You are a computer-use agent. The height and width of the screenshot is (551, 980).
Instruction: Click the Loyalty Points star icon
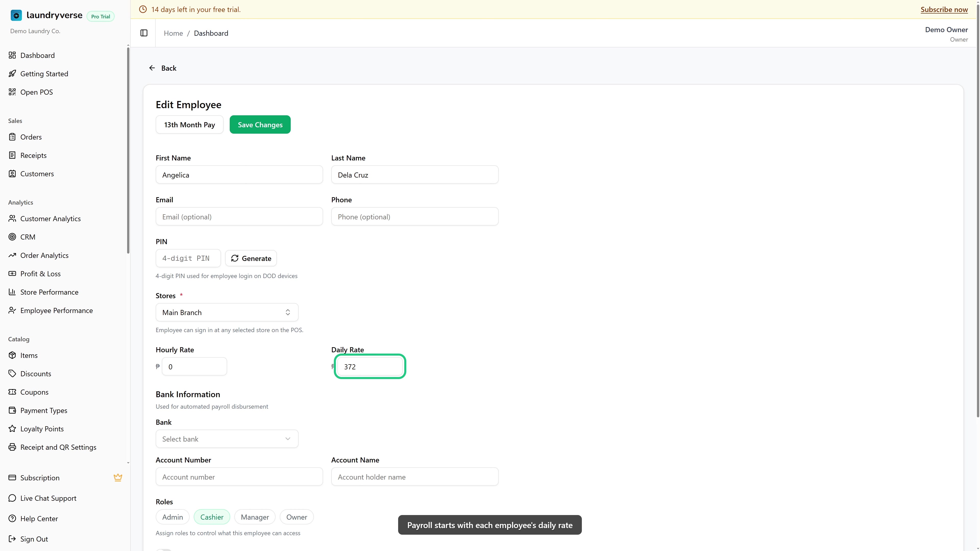pyautogui.click(x=12, y=429)
